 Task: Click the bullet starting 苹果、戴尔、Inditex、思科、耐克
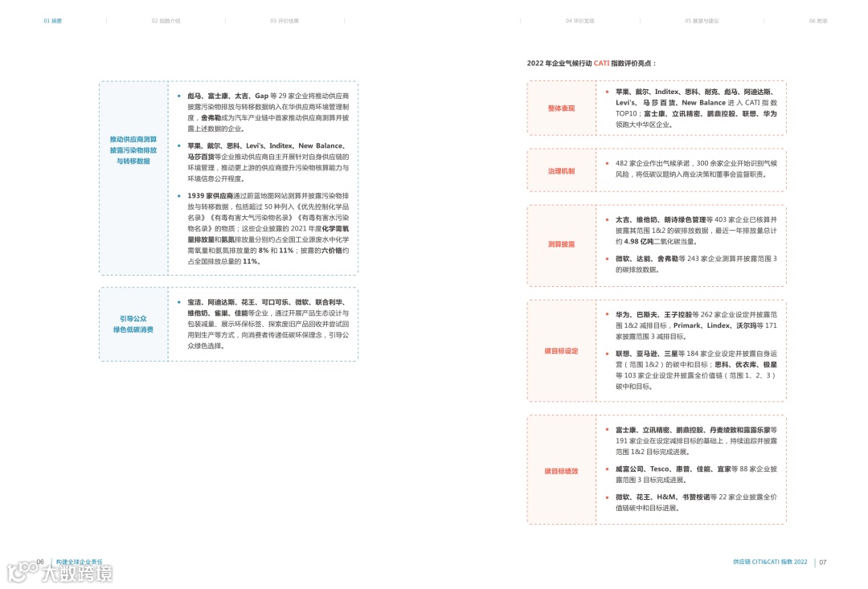[x=696, y=108]
